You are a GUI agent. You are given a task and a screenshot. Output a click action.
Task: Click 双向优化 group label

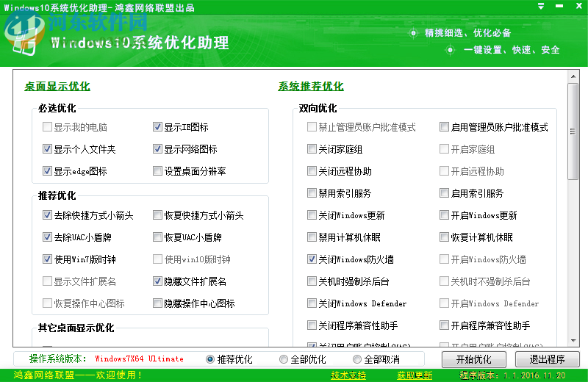click(x=318, y=109)
